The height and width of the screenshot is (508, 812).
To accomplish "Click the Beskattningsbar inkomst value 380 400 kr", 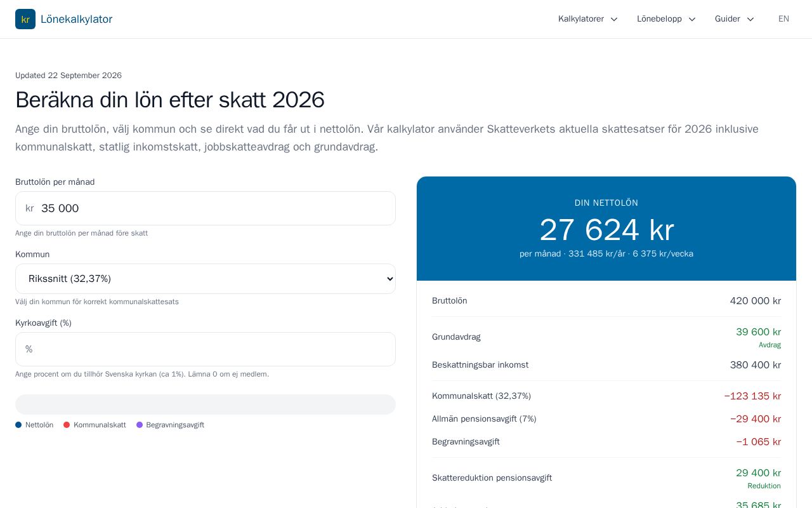I will [x=756, y=365].
